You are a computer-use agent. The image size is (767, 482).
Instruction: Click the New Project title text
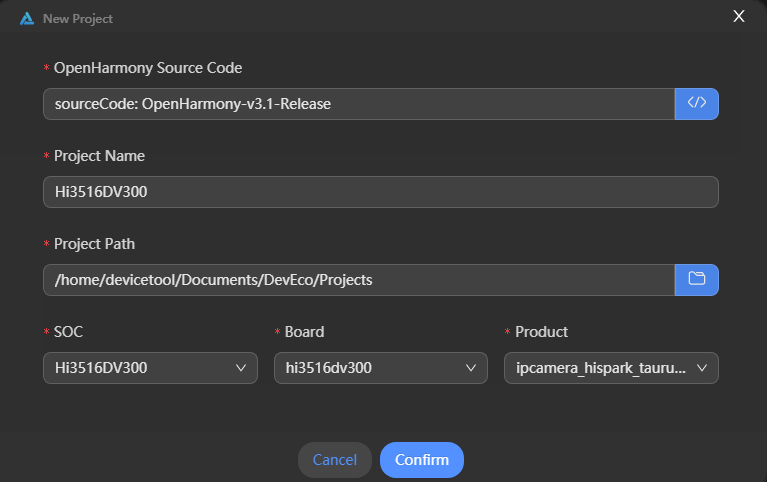tap(78, 19)
